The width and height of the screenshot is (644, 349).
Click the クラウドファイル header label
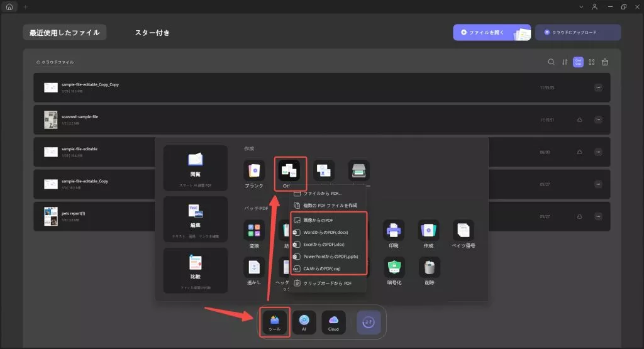pos(55,62)
